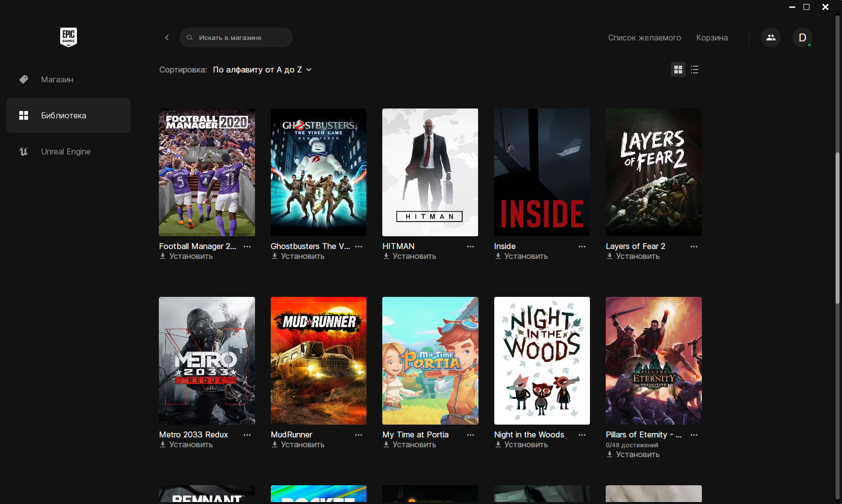Viewport: 842px width, 504px height.
Task: Open the user profile avatar D
Action: pos(802,37)
